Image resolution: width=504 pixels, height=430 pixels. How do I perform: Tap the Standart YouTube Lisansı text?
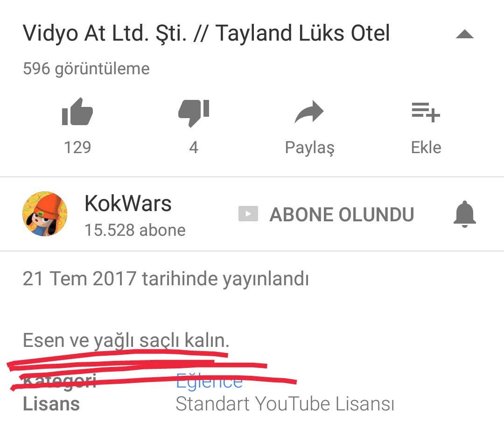[x=285, y=404]
